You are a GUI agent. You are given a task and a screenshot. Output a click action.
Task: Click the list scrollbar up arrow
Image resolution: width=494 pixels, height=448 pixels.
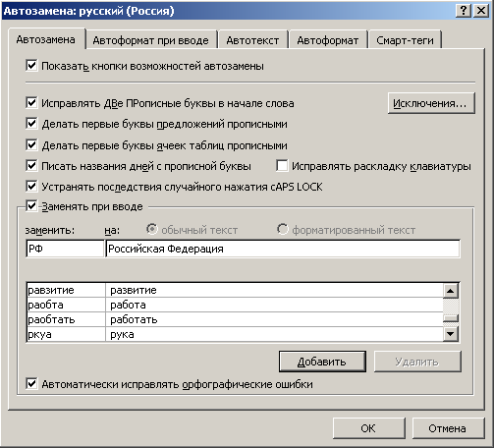pyautogui.click(x=451, y=291)
